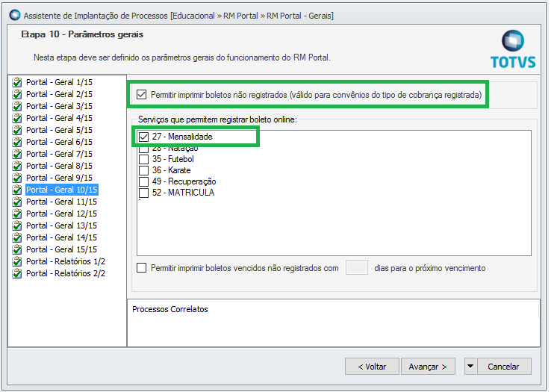Select Portal - Geral 7/15 step
The width and height of the screenshot is (560, 392).
coord(59,154)
